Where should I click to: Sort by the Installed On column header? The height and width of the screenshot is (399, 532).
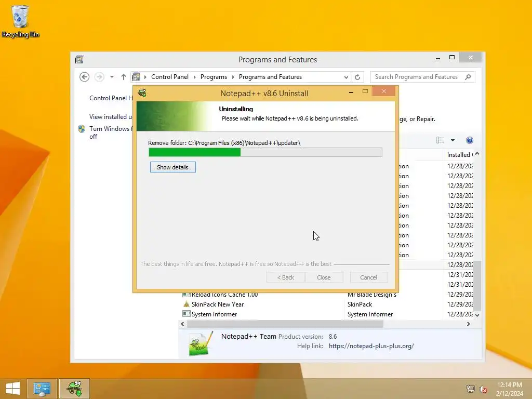pyautogui.click(x=460, y=155)
